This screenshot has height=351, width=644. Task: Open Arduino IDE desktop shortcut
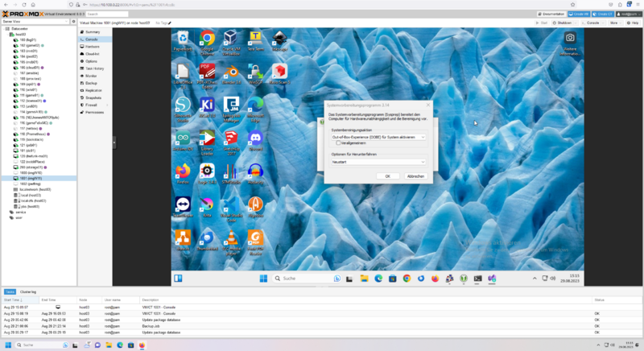click(x=183, y=141)
